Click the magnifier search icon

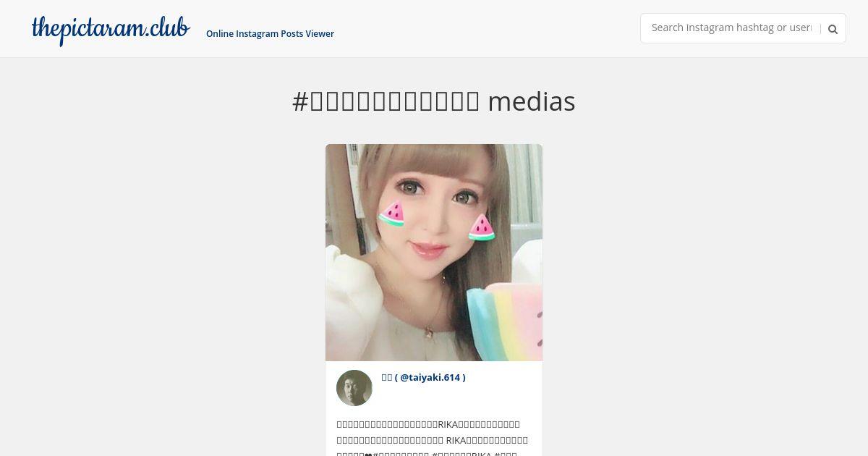tap(833, 30)
